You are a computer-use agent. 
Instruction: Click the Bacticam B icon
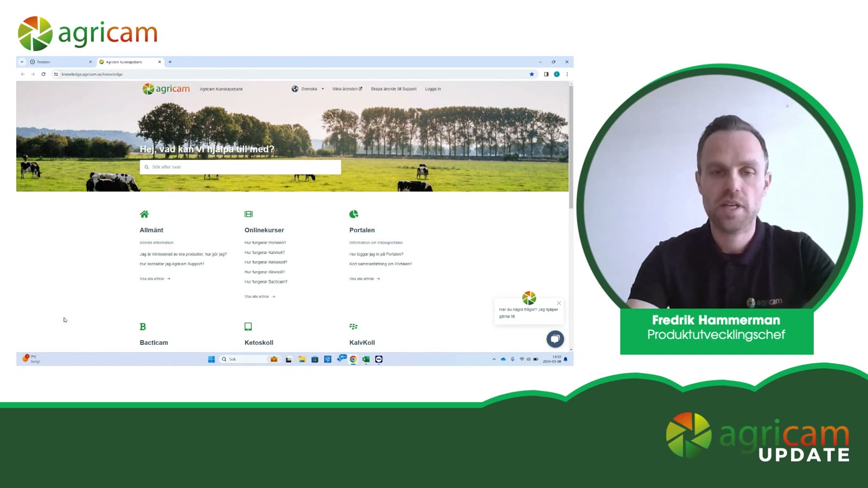click(x=143, y=326)
